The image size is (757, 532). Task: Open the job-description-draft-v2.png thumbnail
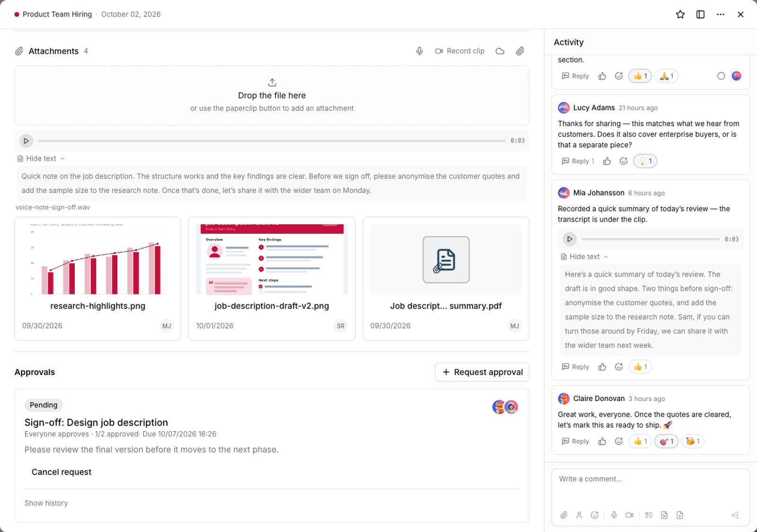(x=272, y=260)
